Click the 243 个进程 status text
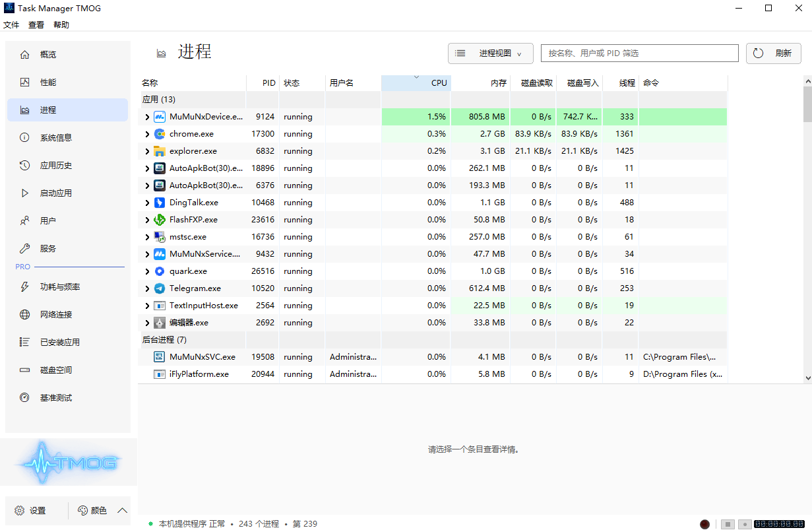The height and width of the screenshot is (530, 812). (260, 524)
